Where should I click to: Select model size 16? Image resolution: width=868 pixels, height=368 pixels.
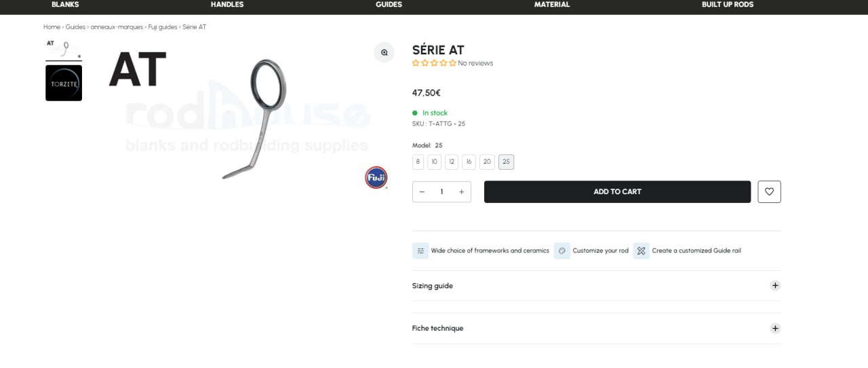[469, 162]
